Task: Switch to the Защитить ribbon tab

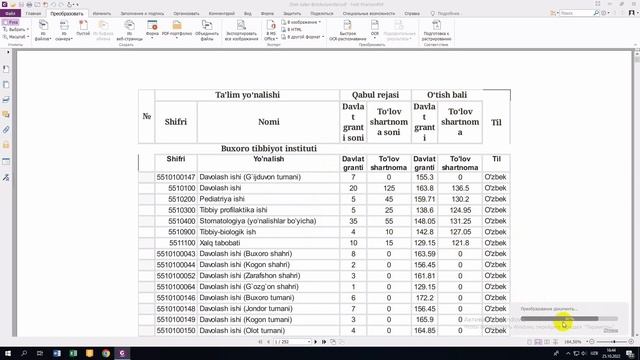Action: (292, 13)
